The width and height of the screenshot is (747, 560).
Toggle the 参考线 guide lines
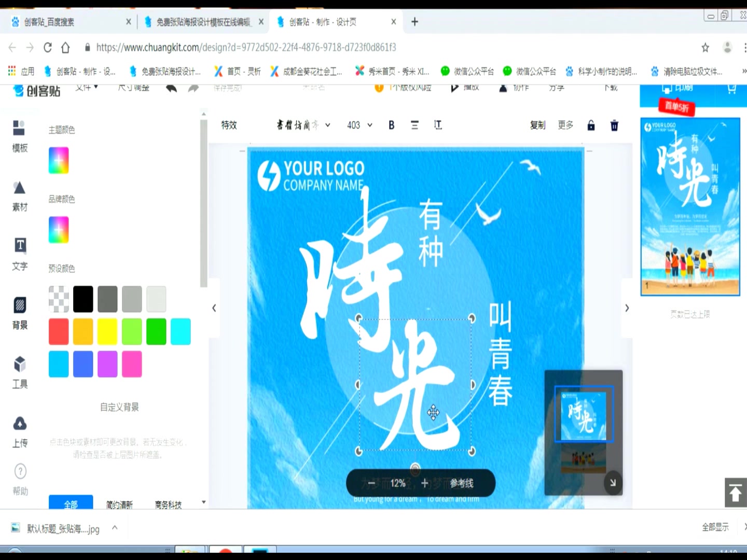click(462, 483)
